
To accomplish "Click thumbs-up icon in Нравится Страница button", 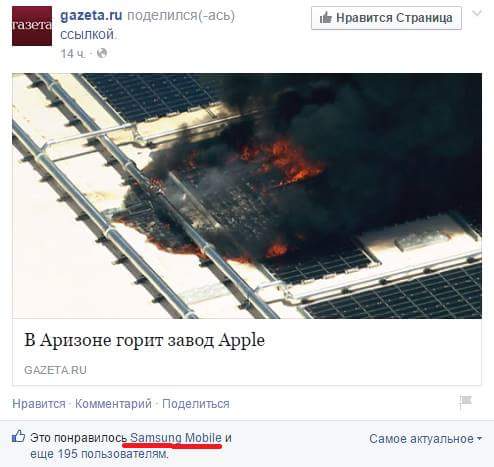I will pos(326,18).
